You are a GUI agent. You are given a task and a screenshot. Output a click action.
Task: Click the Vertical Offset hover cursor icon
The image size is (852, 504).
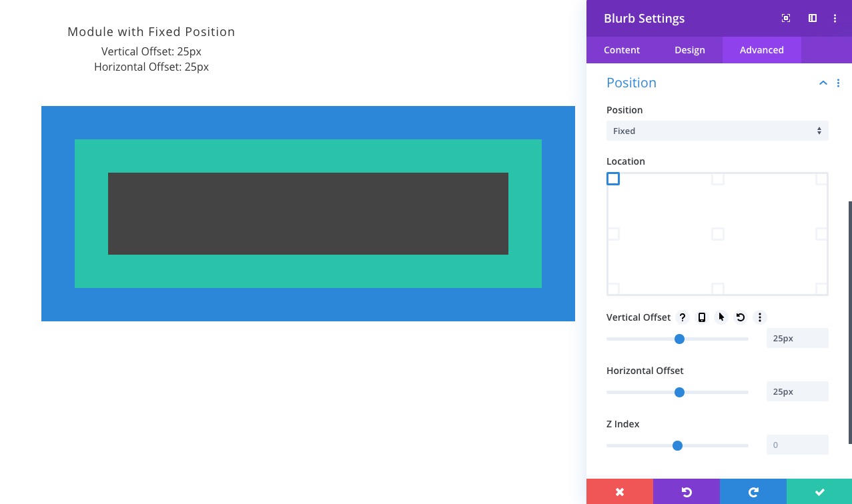pos(721,317)
